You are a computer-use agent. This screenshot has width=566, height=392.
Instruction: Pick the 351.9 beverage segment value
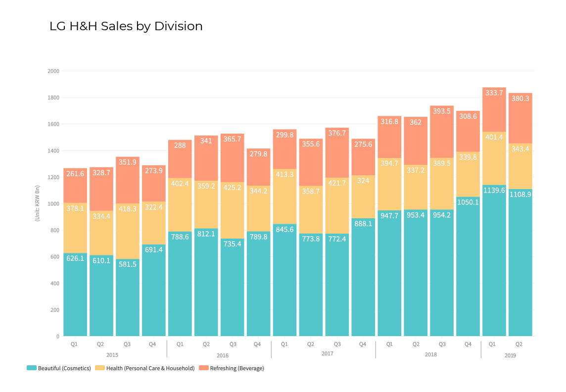point(128,162)
